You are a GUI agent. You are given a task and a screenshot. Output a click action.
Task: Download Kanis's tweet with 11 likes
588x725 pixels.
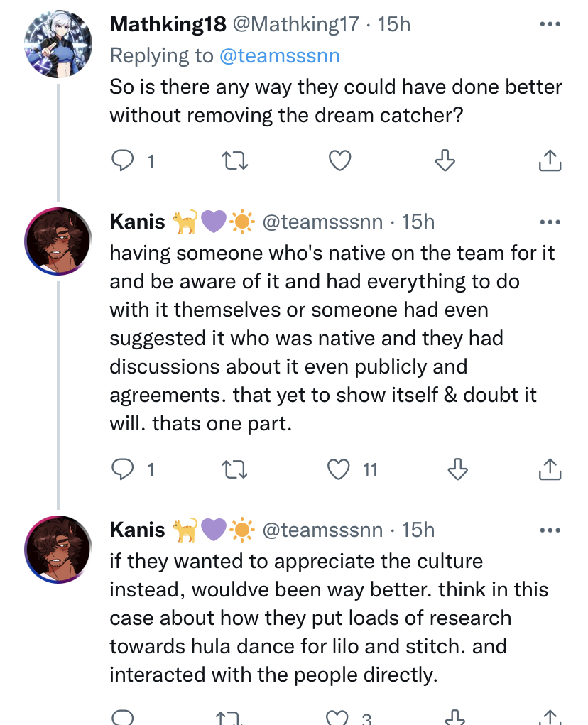(458, 469)
